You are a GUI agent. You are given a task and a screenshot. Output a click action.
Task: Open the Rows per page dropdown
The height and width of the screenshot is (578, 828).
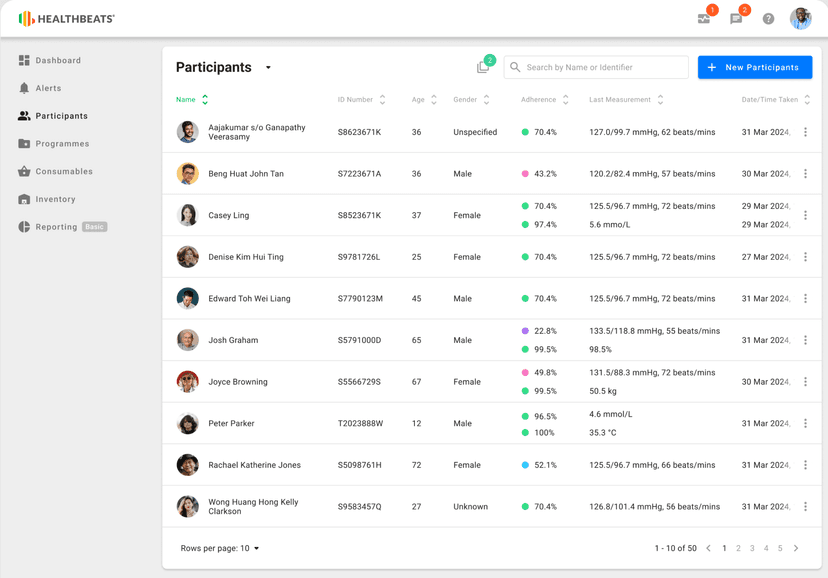(220, 548)
